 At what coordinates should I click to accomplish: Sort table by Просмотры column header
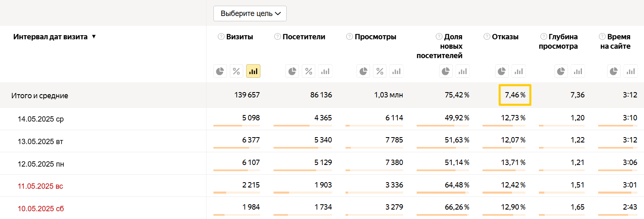[x=375, y=37]
